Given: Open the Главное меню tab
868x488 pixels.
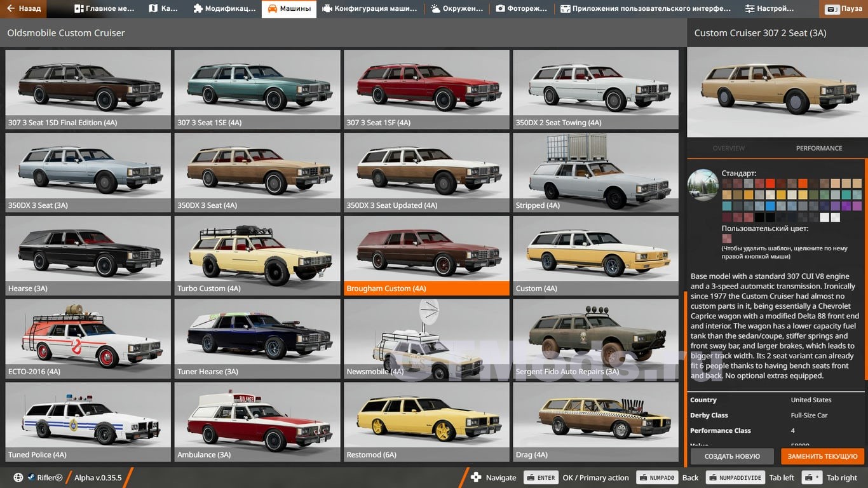Looking at the screenshot, I should tap(104, 9).
